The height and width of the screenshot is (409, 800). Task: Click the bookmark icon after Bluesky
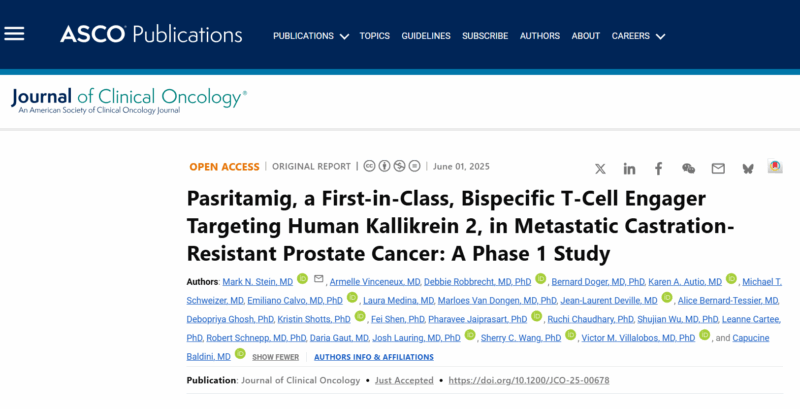coord(775,166)
